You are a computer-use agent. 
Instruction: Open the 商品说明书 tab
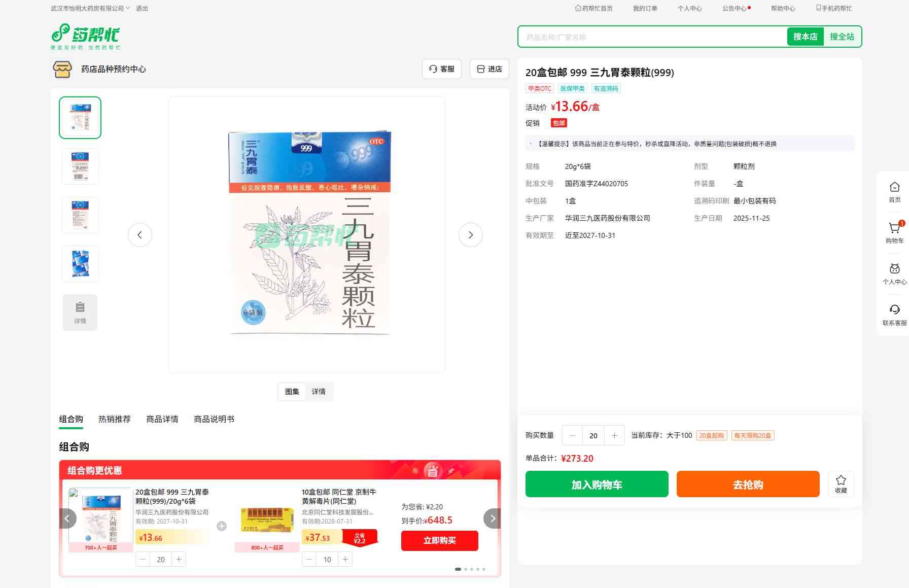click(214, 419)
